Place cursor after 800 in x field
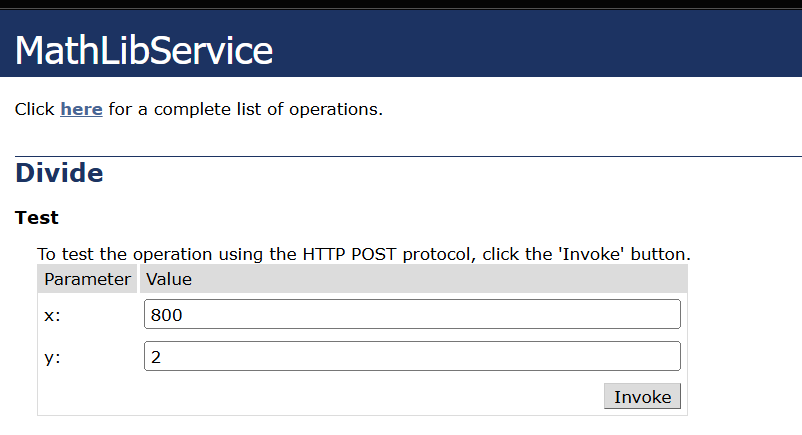 pyautogui.click(x=184, y=314)
